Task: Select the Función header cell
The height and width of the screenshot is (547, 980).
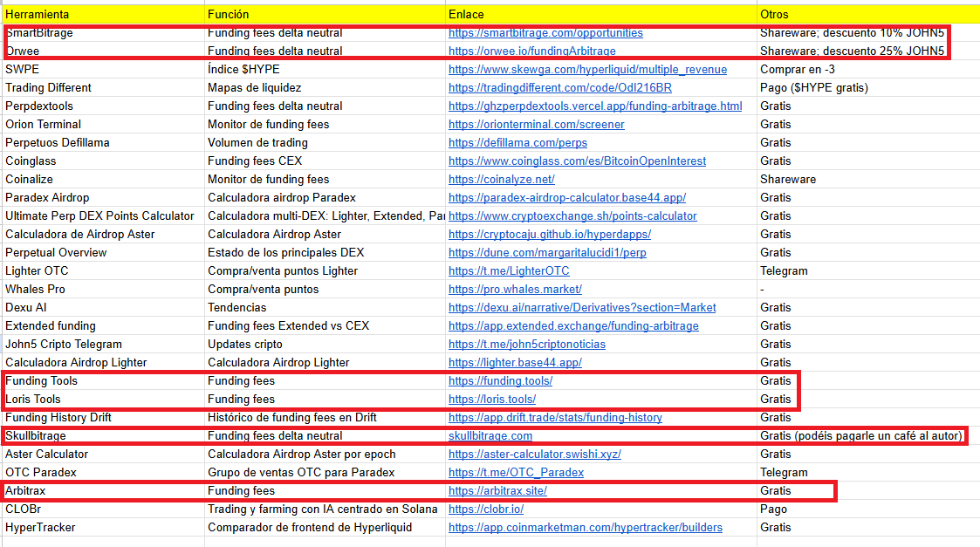Action: [325, 14]
